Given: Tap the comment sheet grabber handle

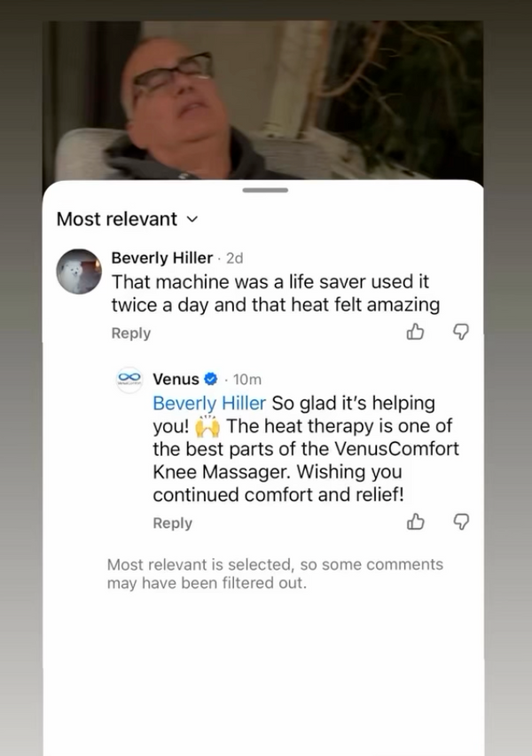Looking at the screenshot, I should (x=265, y=190).
